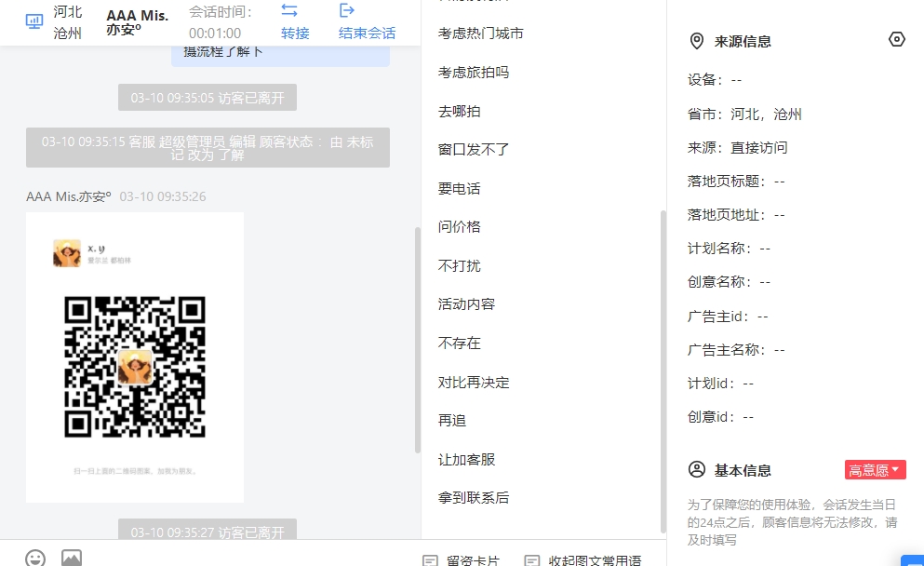Select quick reply 问价格
The height and width of the screenshot is (566, 924).
pos(460,227)
